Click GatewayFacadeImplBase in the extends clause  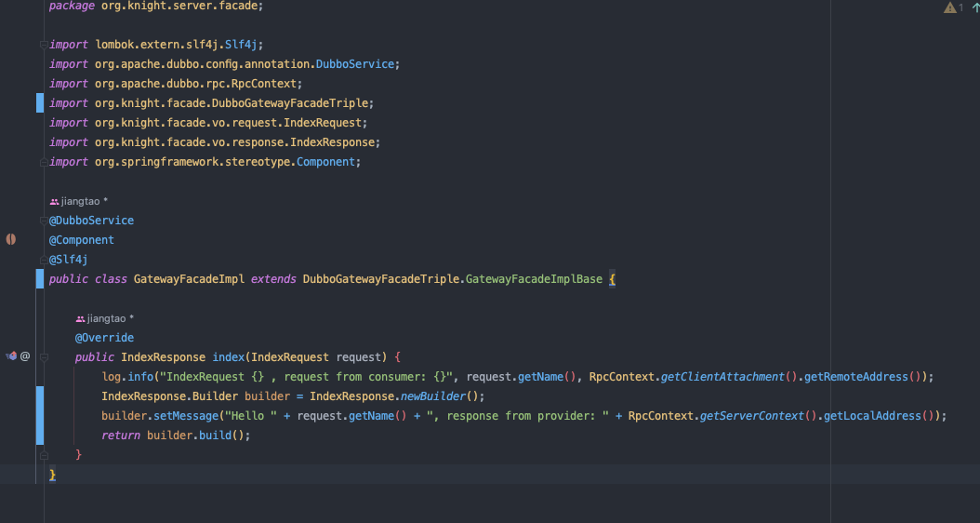click(535, 279)
